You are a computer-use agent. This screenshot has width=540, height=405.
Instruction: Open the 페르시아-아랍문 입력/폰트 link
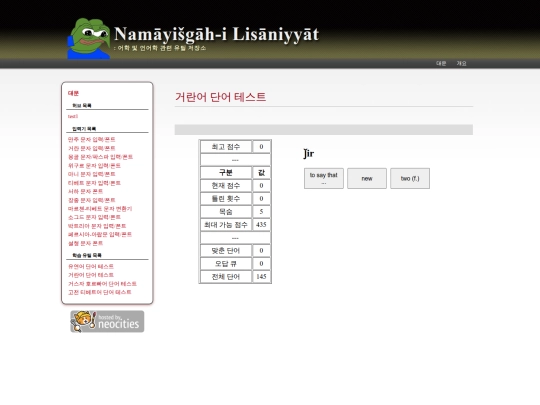tap(100, 234)
